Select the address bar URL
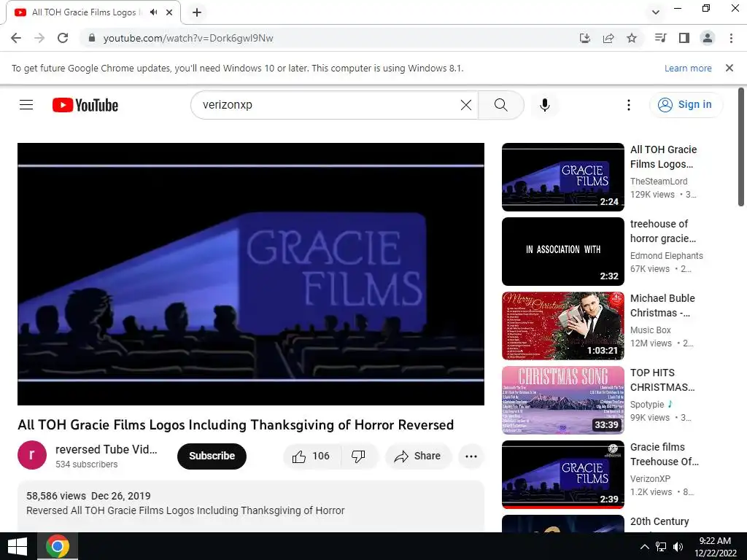This screenshot has width=747, height=560. click(188, 38)
